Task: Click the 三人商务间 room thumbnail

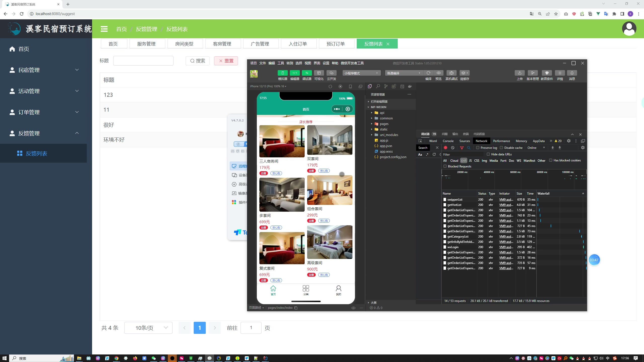Action: click(282, 141)
